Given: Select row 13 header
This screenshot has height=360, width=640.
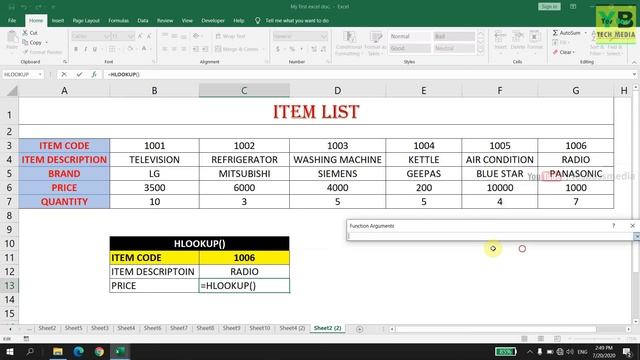Looking at the screenshot, I should point(9,286).
